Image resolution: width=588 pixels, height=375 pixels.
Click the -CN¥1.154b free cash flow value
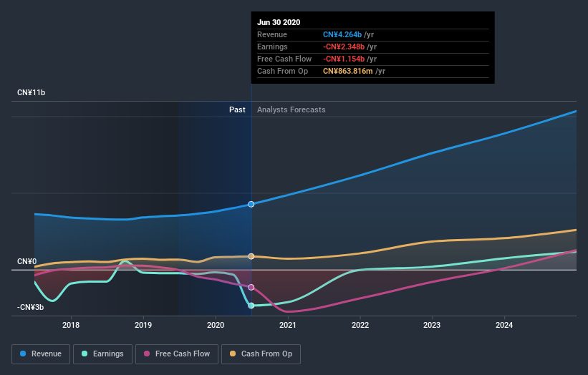coord(344,59)
